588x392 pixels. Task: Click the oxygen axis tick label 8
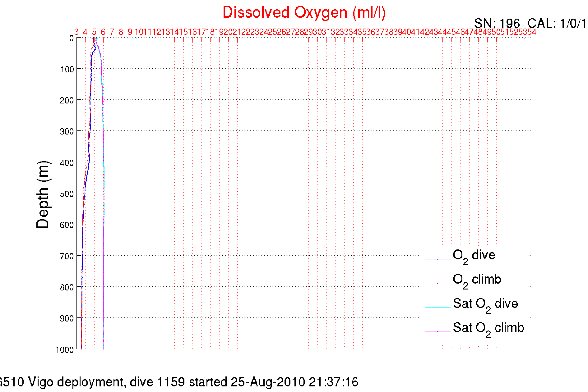tap(121, 32)
